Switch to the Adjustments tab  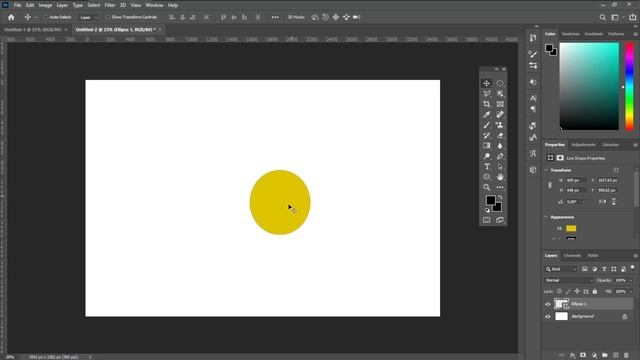coord(583,145)
